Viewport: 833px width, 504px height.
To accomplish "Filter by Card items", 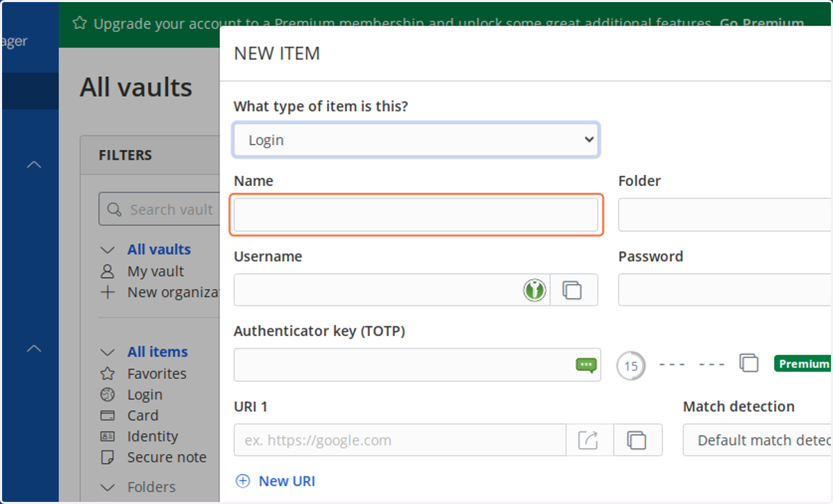I will point(143,415).
